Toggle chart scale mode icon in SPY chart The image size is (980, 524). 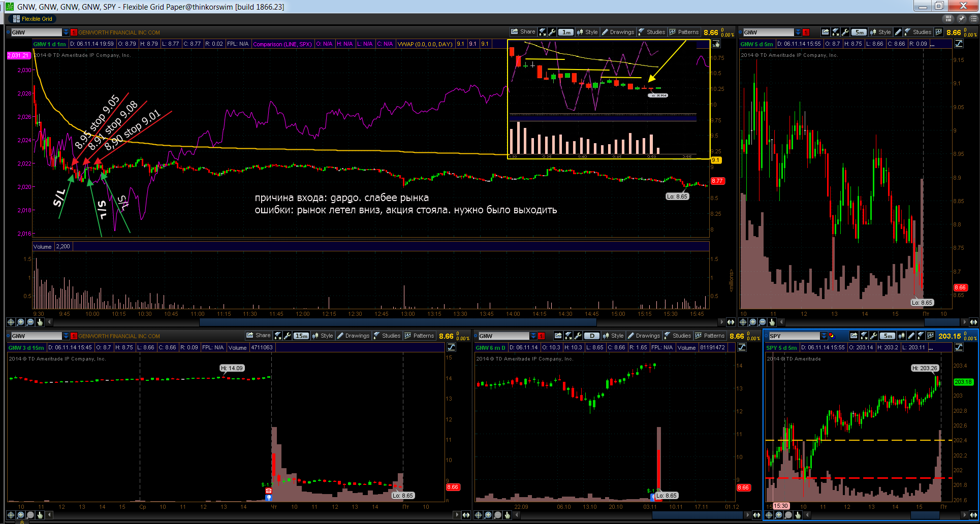coord(959,347)
